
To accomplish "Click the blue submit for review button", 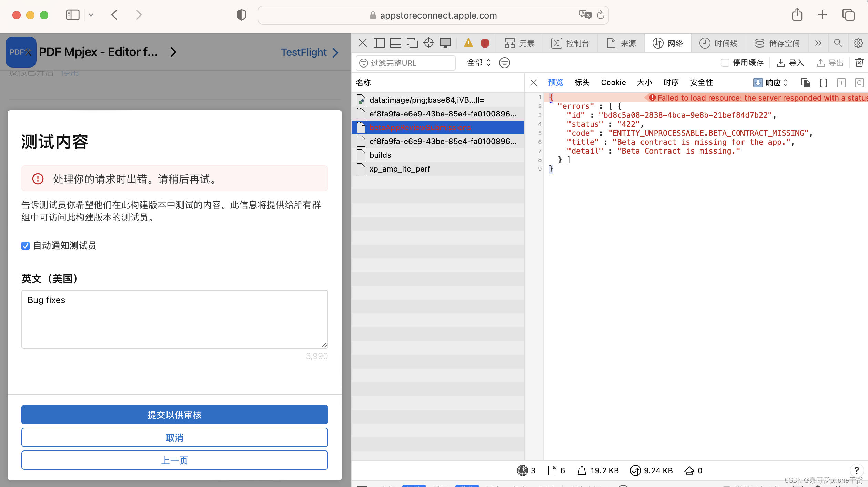I will pyautogui.click(x=174, y=415).
